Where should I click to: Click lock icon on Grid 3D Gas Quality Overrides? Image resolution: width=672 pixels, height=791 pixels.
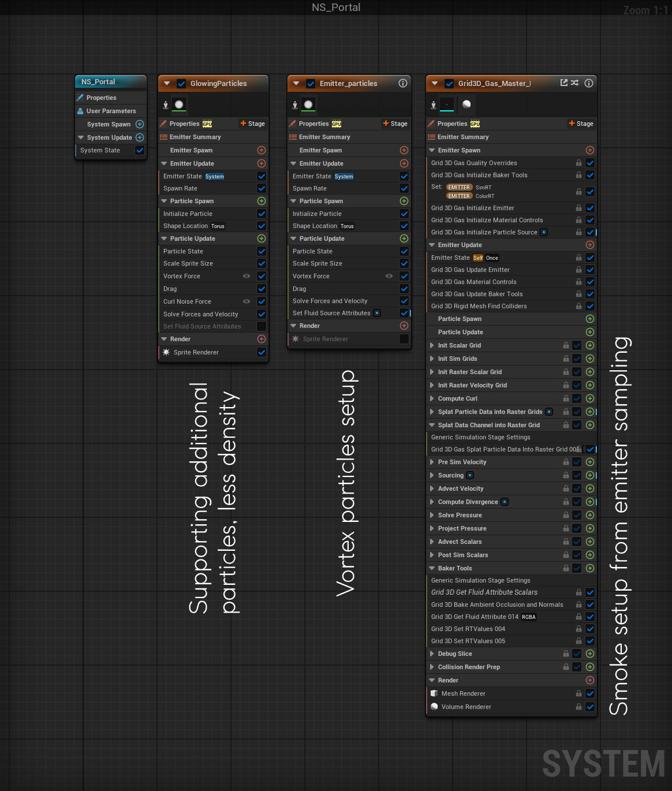[x=578, y=163]
